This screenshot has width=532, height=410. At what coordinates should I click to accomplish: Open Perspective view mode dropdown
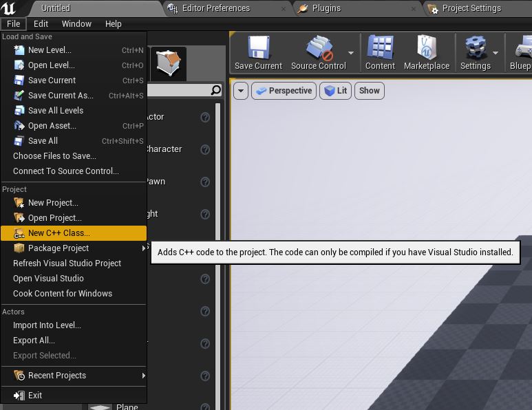[284, 91]
